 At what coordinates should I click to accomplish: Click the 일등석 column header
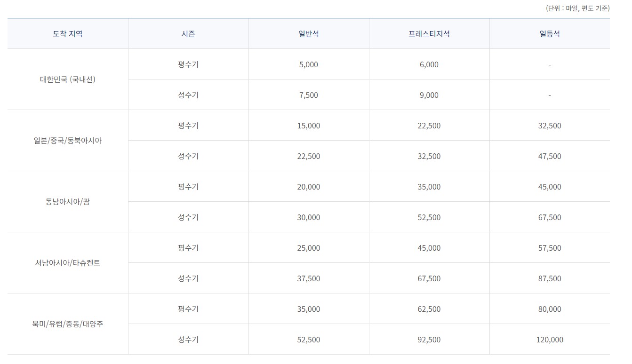pos(550,33)
